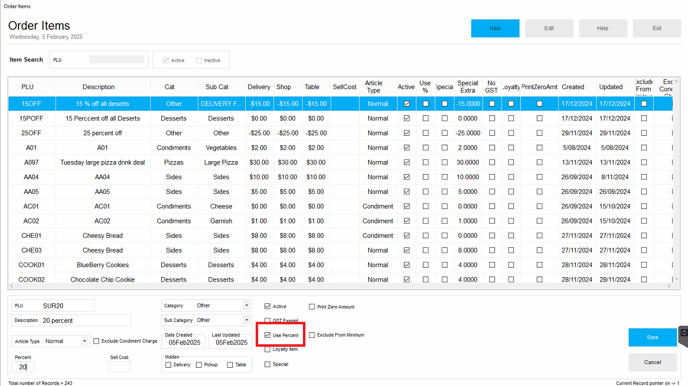Click 'Large Pizza' sub category cell
Screen dimensions: 688x386
click(221, 162)
